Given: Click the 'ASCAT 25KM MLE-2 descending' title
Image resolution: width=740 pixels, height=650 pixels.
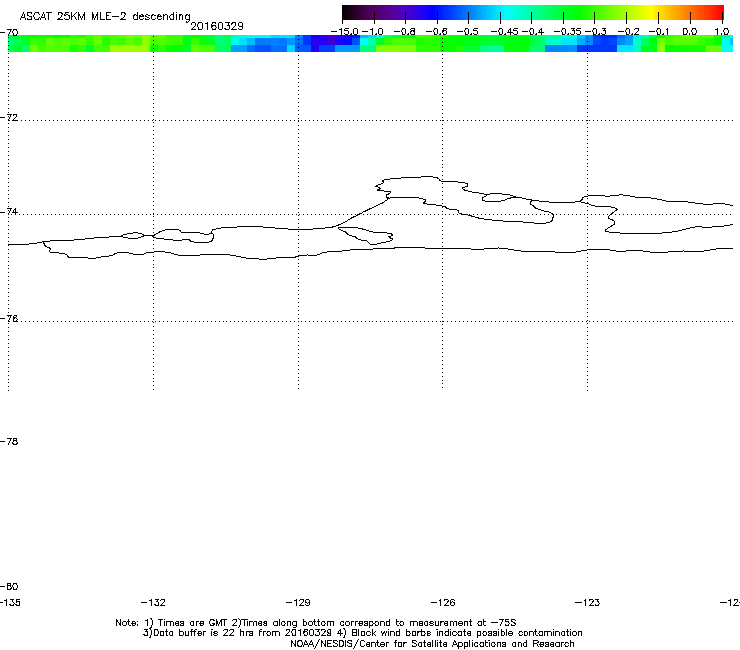Looking at the screenshot, I should tap(105, 17).
